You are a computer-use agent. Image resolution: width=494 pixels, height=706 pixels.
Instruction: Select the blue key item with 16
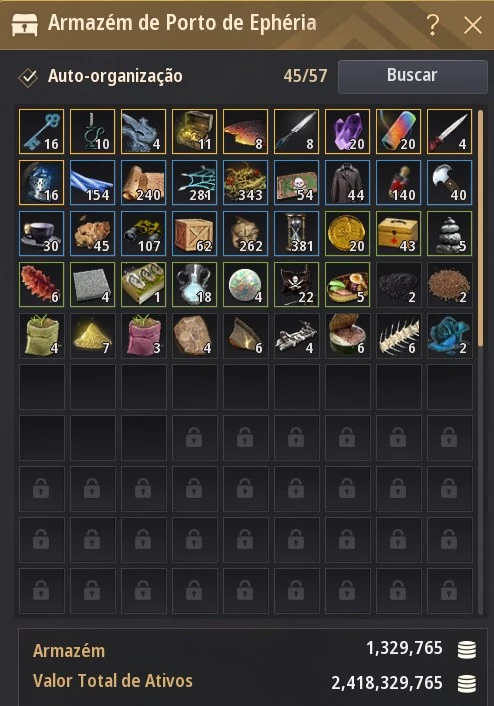coord(41,131)
